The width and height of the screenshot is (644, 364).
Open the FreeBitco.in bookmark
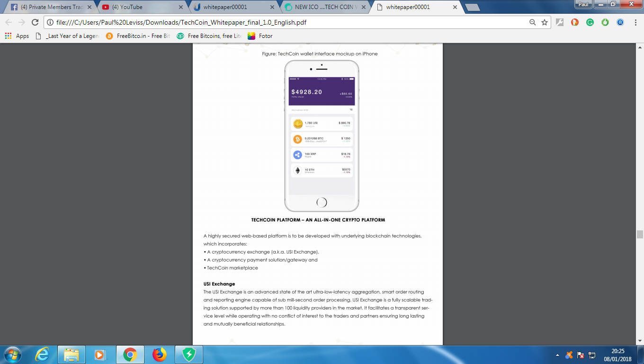138,36
